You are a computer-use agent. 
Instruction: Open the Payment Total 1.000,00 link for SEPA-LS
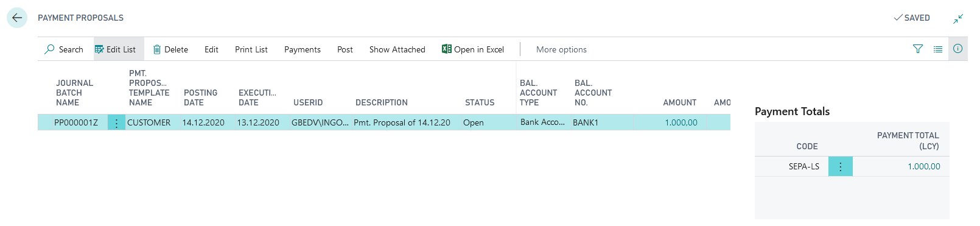point(924,166)
